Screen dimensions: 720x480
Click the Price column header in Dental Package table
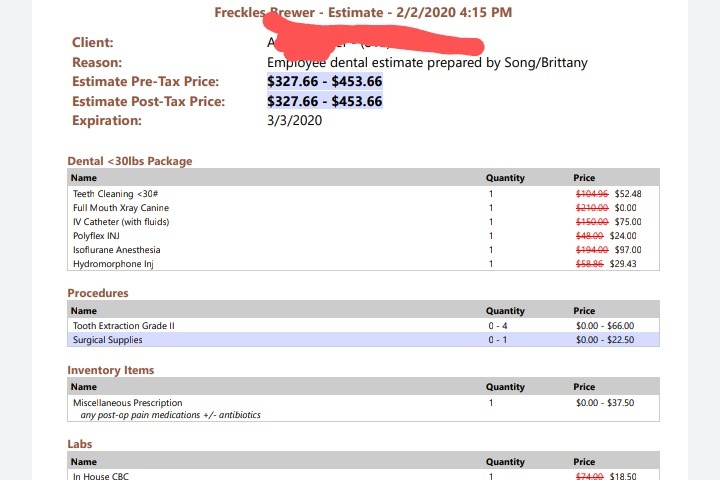(x=584, y=178)
